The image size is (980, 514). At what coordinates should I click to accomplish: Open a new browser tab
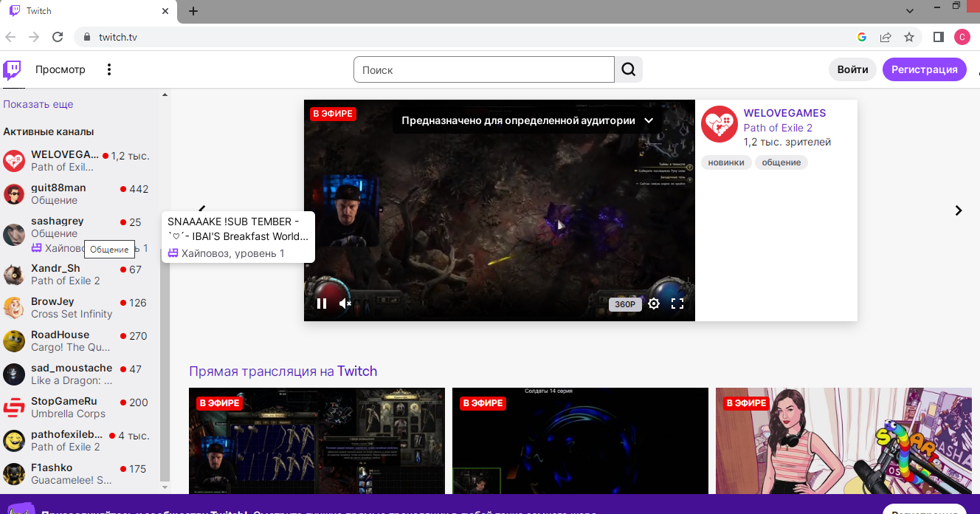(193, 11)
